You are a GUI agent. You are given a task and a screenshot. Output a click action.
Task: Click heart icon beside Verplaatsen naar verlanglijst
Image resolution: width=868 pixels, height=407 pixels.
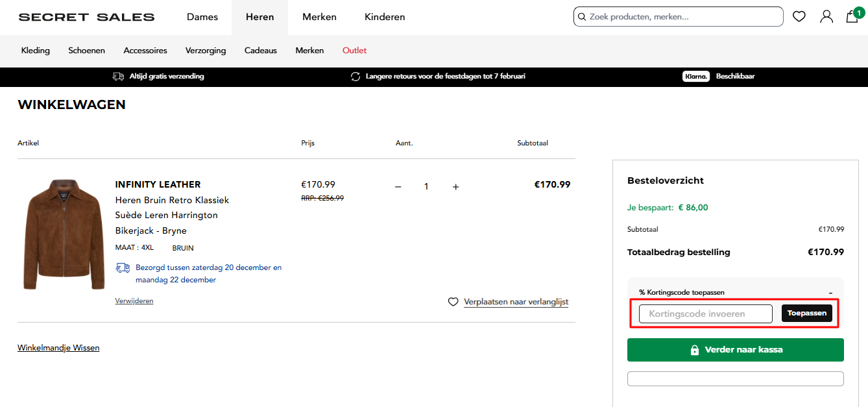[x=453, y=302]
